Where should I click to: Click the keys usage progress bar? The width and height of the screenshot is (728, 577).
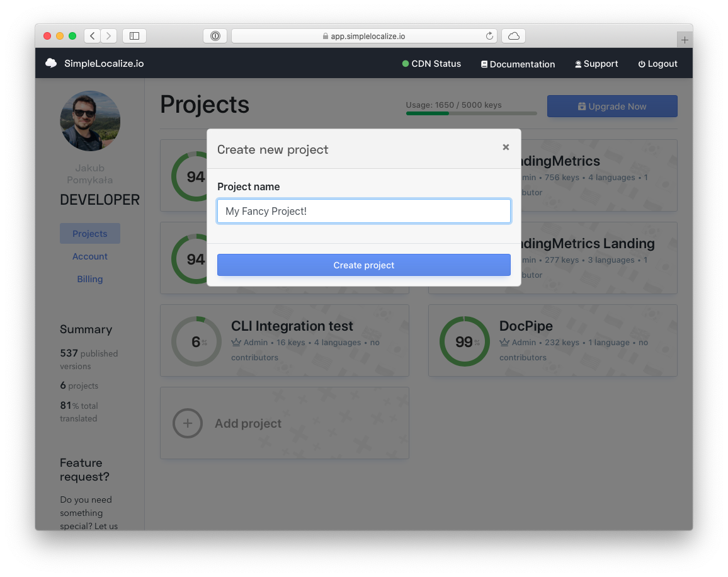tap(471, 113)
